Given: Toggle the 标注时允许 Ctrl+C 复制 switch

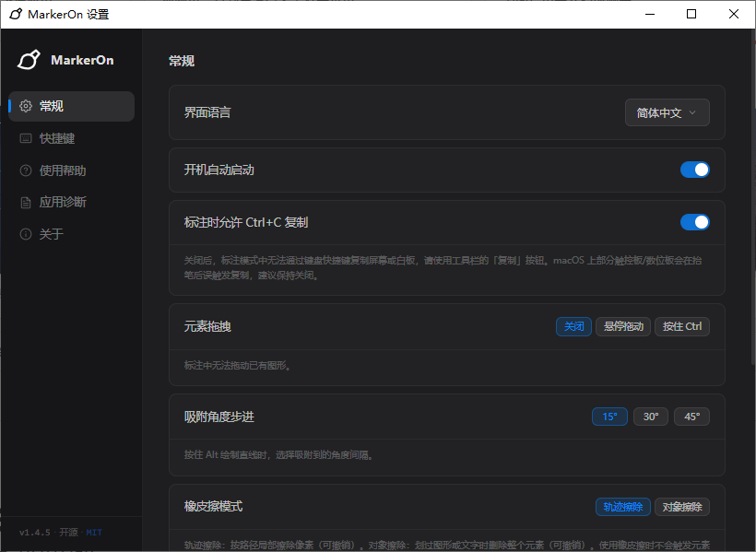Looking at the screenshot, I should click(x=695, y=222).
